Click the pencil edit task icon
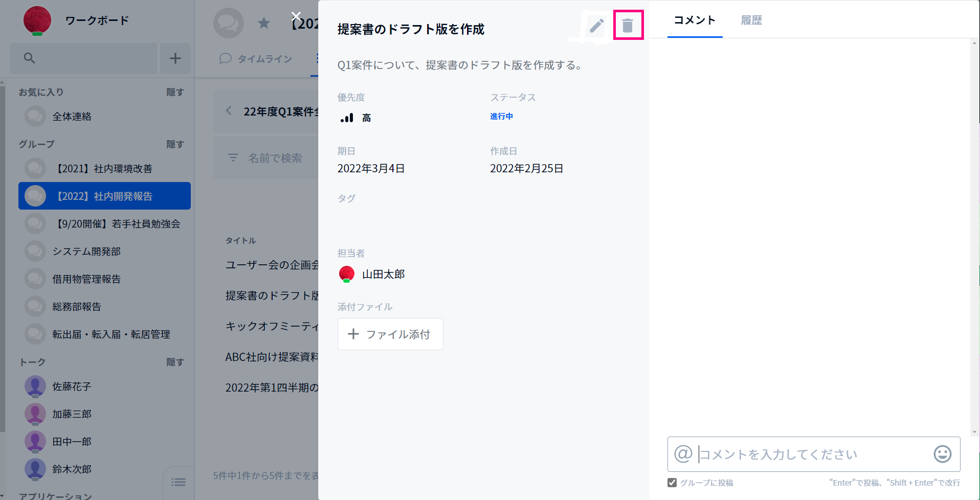 pos(596,25)
